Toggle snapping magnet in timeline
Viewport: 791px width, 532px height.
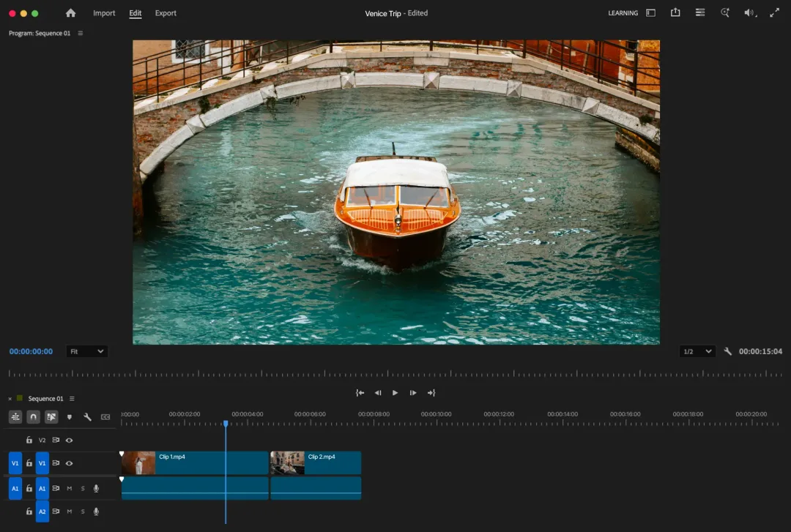pos(33,417)
